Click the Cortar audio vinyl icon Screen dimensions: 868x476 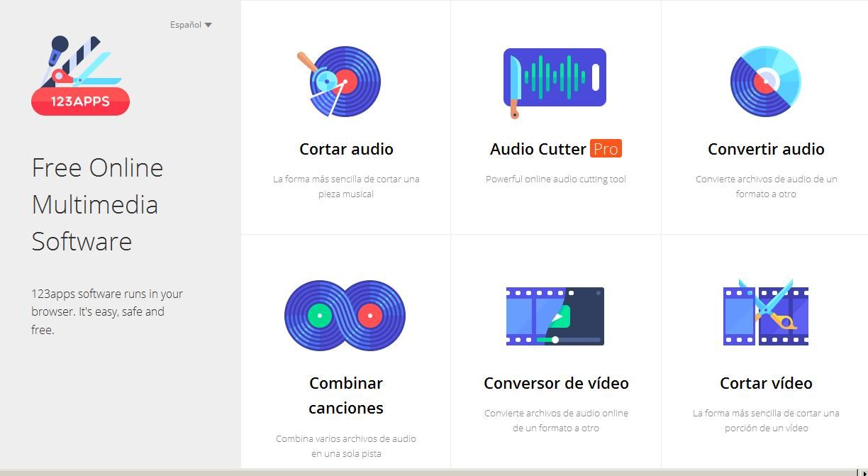(x=340, y=82)
